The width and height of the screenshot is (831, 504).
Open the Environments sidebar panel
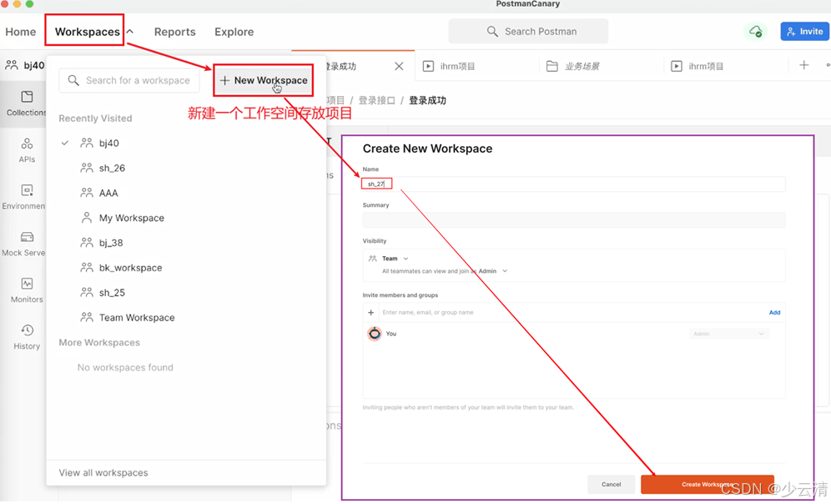point(24,197)
